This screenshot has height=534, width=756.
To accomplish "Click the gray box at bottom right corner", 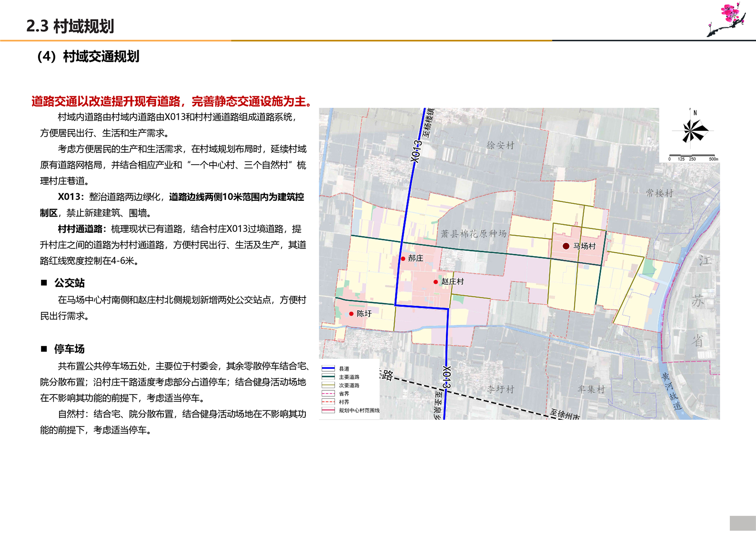I will point(742,524).
